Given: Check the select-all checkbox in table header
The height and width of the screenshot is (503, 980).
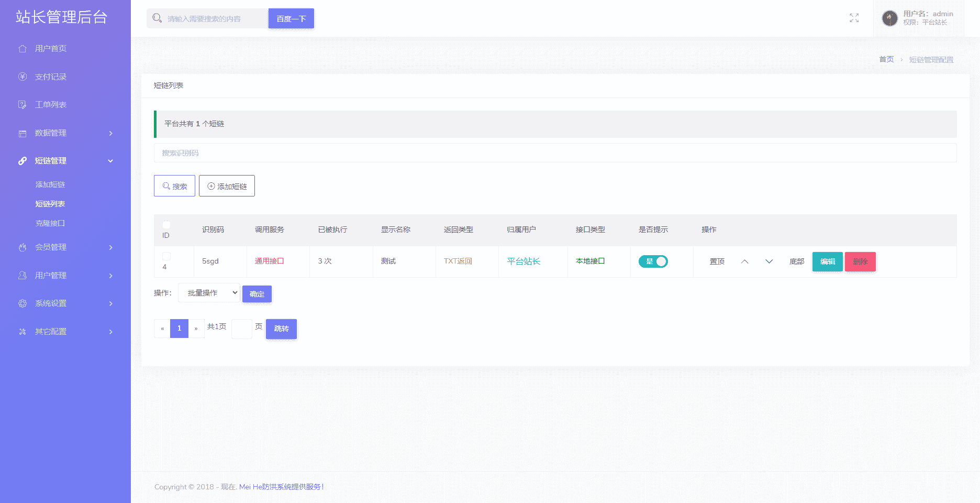Looking at the screenshot, I should pos(166,224).
